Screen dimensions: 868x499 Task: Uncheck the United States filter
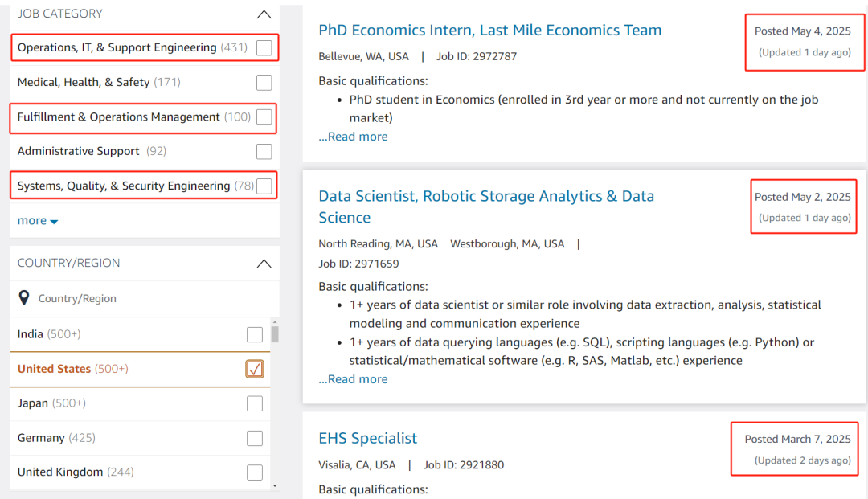click(x=255, y=369)
